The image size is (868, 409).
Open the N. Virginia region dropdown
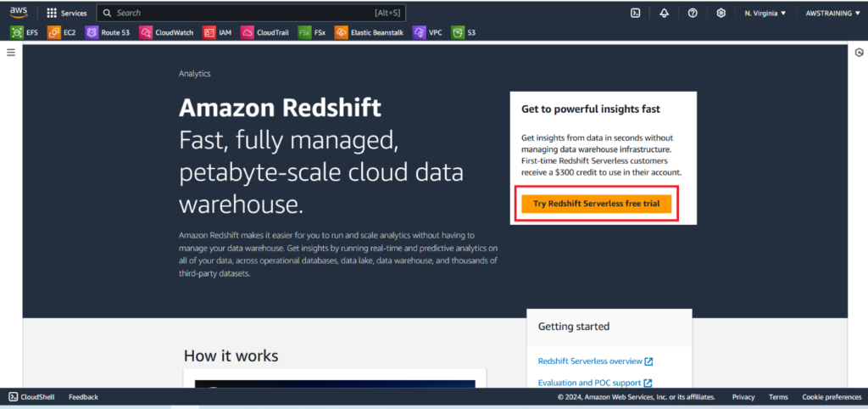point(765,13)
